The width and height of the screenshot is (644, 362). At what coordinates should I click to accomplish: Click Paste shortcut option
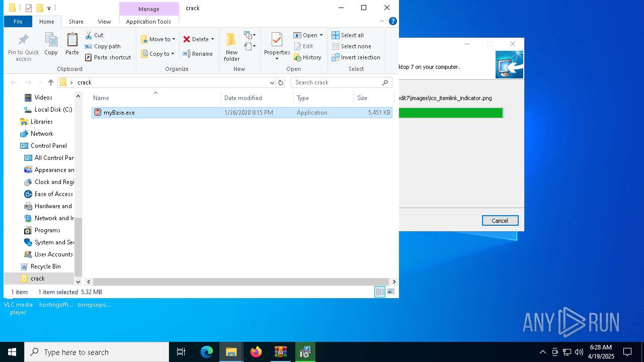108,57
